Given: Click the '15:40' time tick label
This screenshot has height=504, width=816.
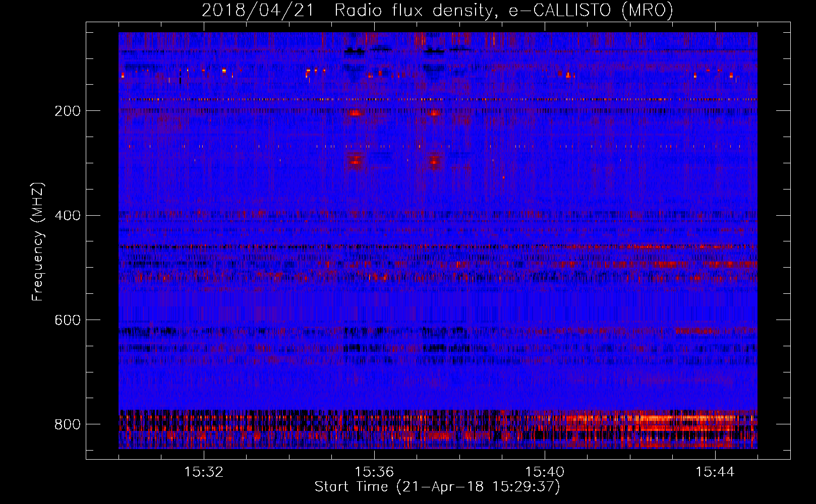Looking at the screenshot, I should [x=545, y=472].
